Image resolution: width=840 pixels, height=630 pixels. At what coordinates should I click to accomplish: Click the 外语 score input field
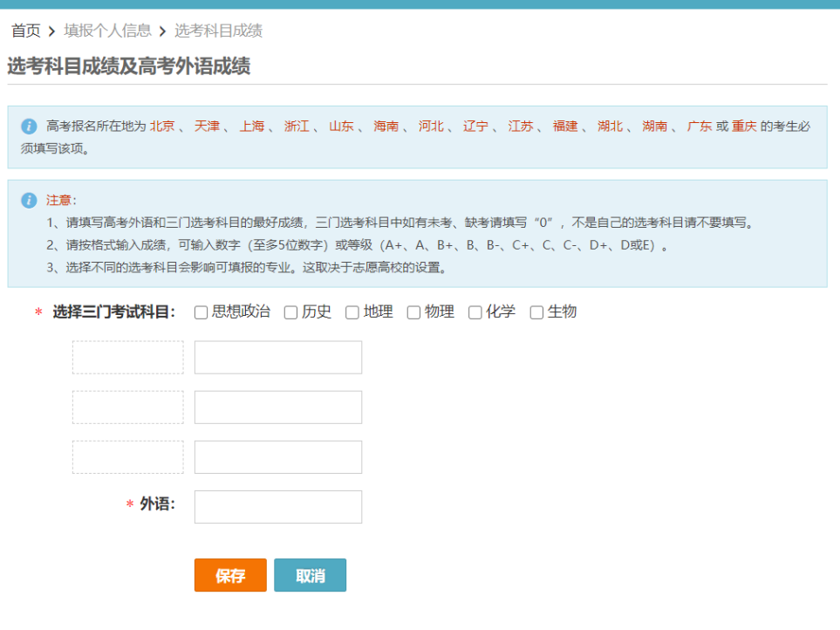pos(277,507)
